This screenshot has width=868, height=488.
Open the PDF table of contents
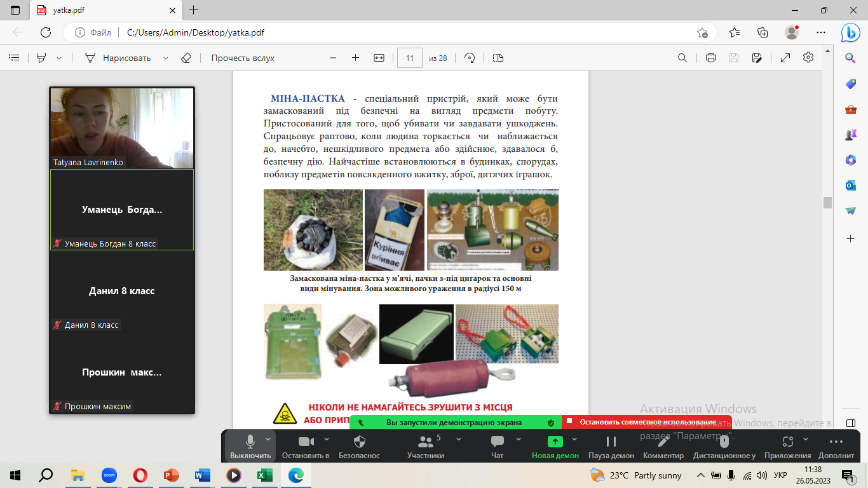[13, 58]
